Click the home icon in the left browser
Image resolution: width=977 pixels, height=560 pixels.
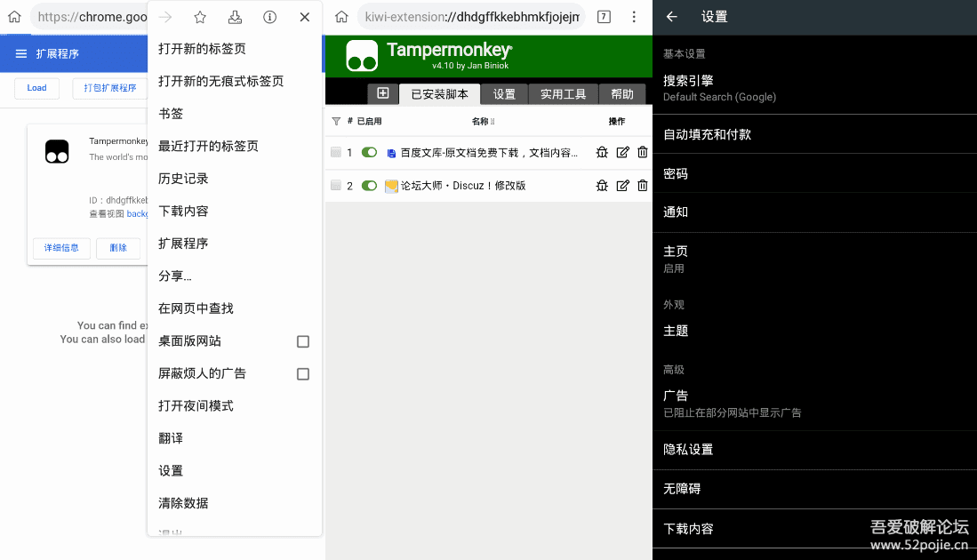[14, 17]
